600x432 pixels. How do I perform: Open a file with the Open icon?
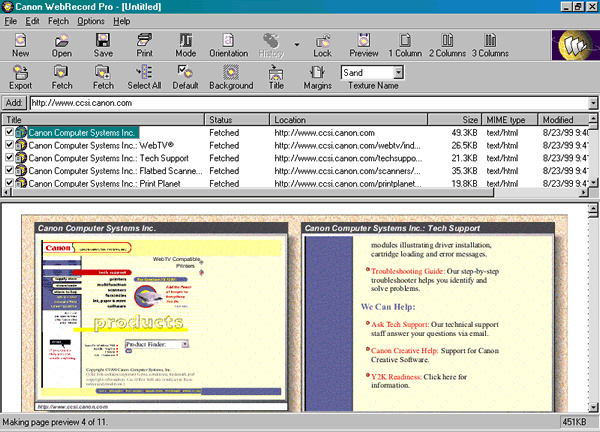click(x=62, y=45)
